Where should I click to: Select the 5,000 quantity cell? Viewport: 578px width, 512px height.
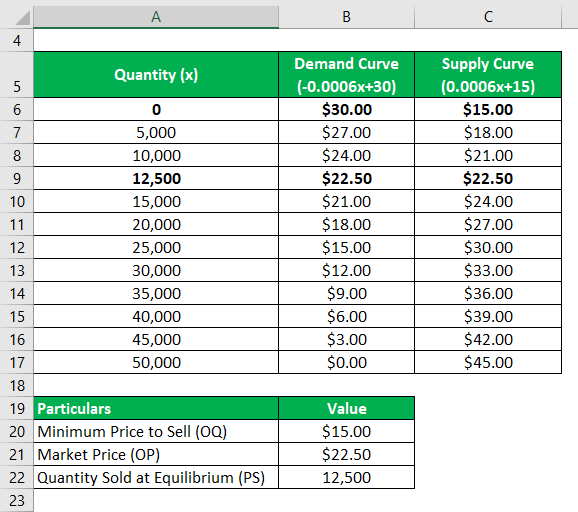(156, 132)
